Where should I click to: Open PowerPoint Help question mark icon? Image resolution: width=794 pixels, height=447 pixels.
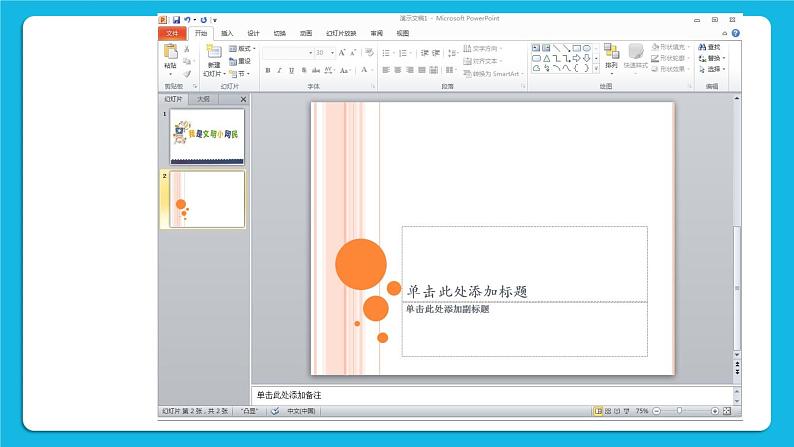tap(736, 33)
